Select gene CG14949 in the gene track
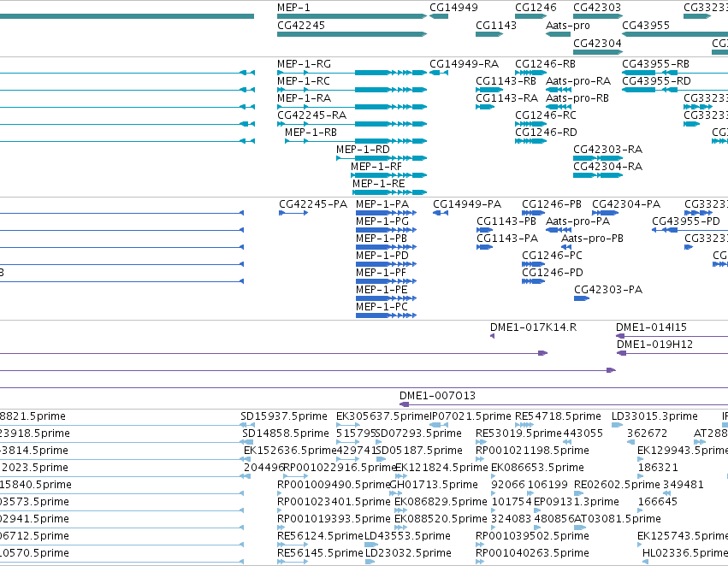Screen dimensions: 728x566 [453, 8]
